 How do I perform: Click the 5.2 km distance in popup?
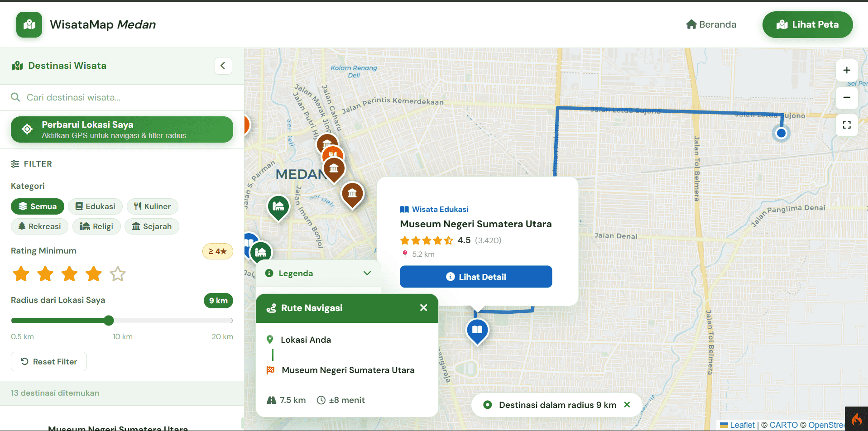418,254
